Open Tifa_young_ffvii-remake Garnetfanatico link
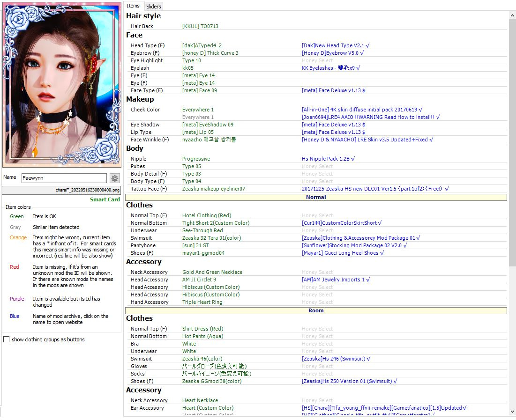The image size is (516, 420). pos(384,408)
